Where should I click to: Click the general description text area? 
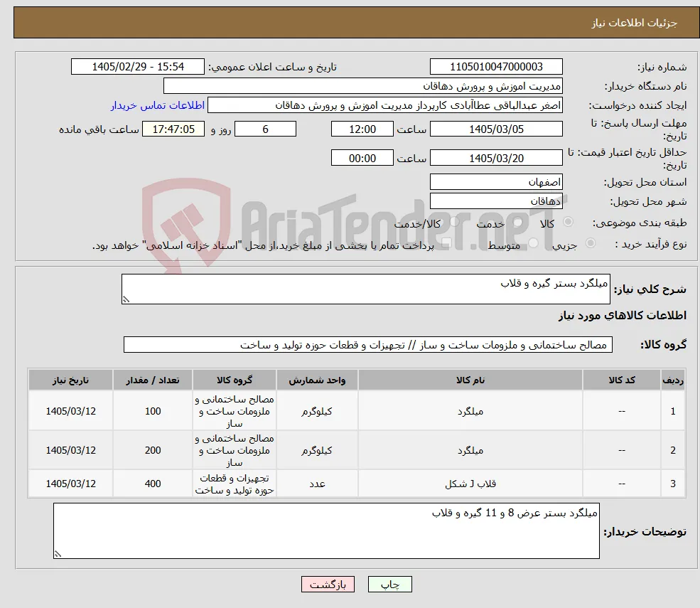click(x=365, y=289)
